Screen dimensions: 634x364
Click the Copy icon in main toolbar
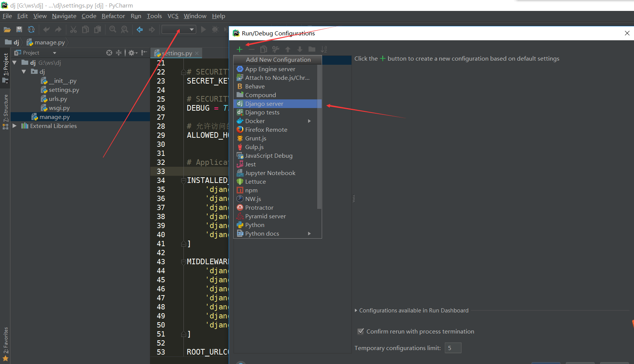coord(86,29)
